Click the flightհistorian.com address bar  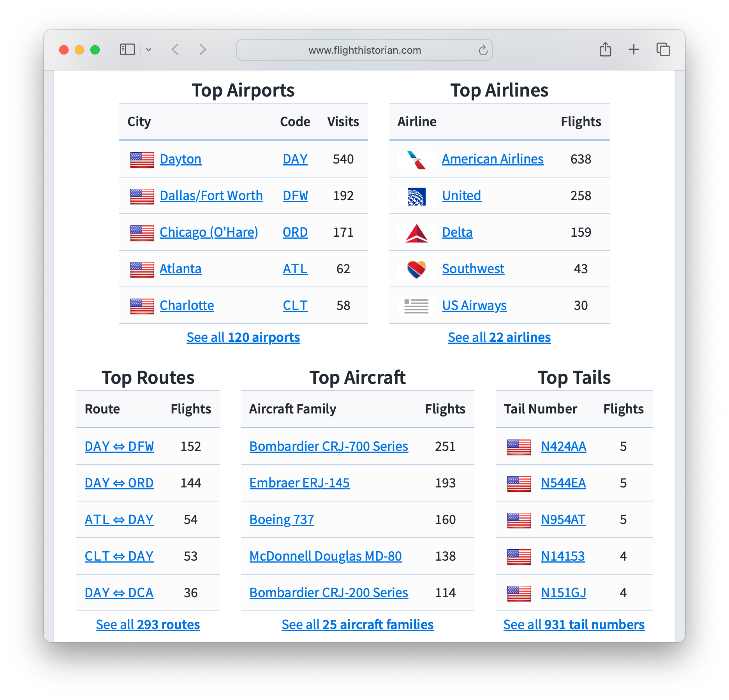coord(364,50)
